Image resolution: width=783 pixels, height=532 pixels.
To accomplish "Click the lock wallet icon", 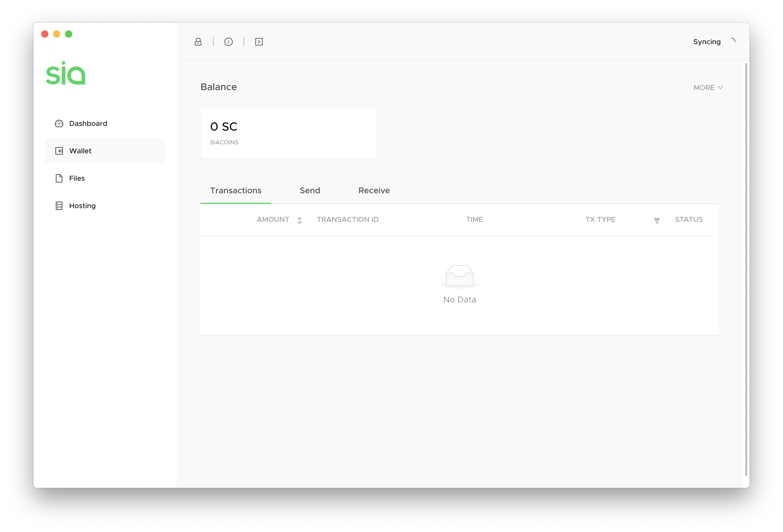I will point(198,42).
